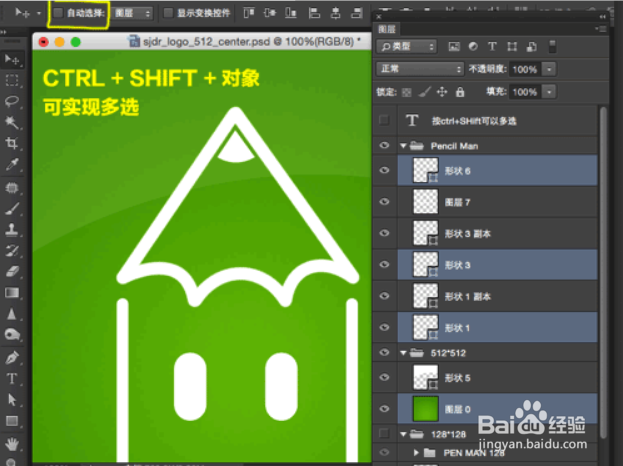Select the 图层 0 green thumbnail
The image size is (623, 466).
coord(426,409)
